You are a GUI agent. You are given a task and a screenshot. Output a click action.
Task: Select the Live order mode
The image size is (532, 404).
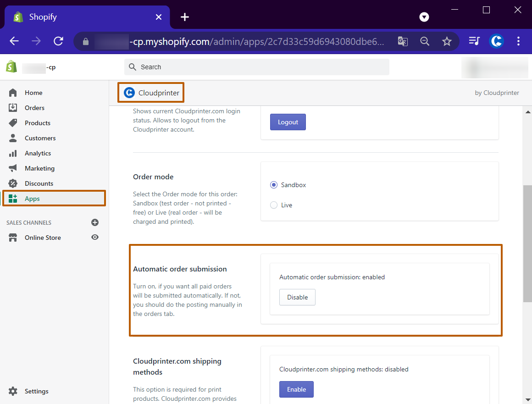(274, 205)
